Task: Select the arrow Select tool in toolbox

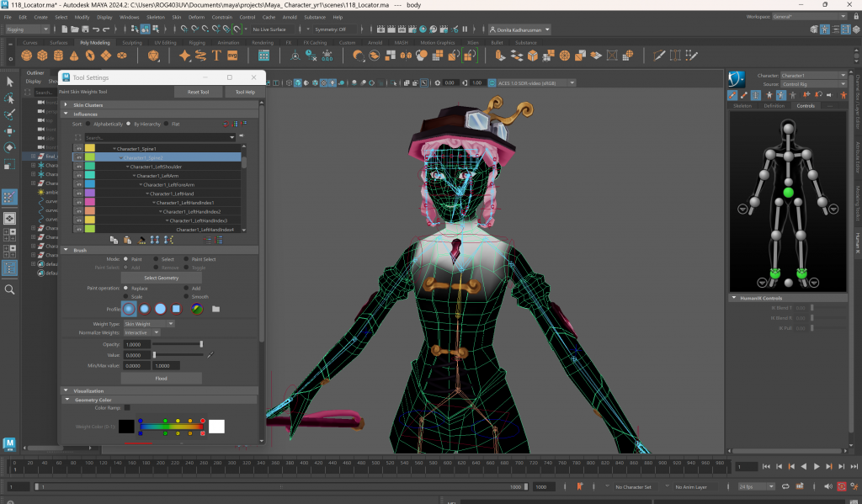Action: tap(9, 82)
